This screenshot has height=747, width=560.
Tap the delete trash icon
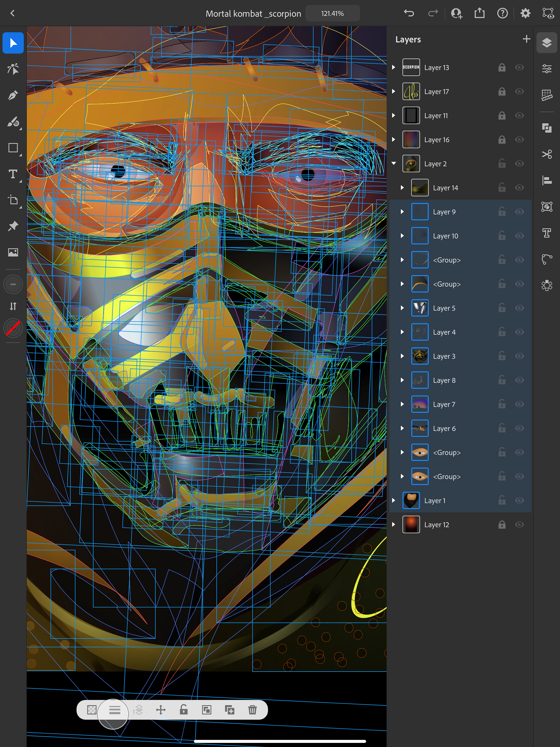[x=252, y=710]
